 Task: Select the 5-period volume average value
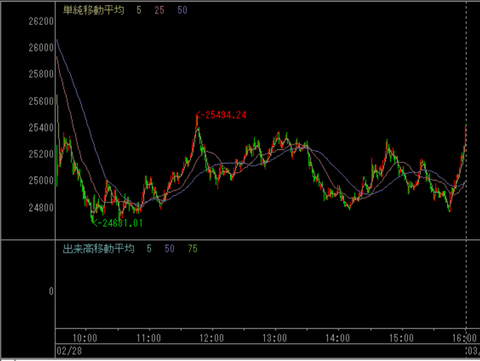tap(149, 249)
